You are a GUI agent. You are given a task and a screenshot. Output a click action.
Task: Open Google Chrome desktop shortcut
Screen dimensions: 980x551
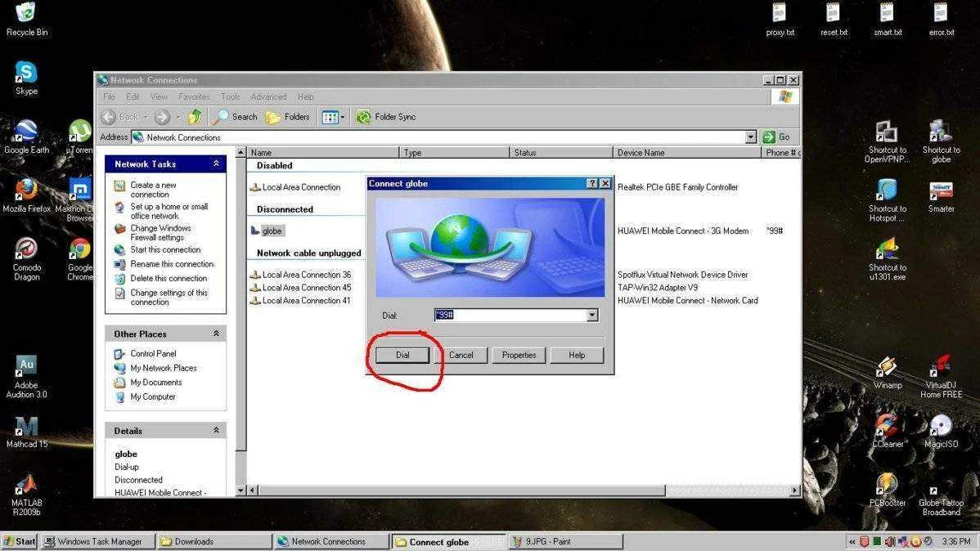(x=80, y=258)
